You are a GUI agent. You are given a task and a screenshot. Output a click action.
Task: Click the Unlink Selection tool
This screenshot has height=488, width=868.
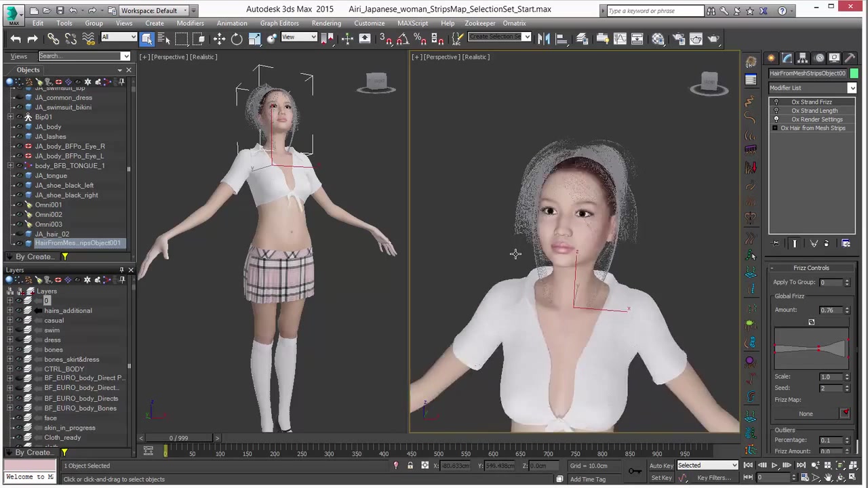(x=71, y=39)
